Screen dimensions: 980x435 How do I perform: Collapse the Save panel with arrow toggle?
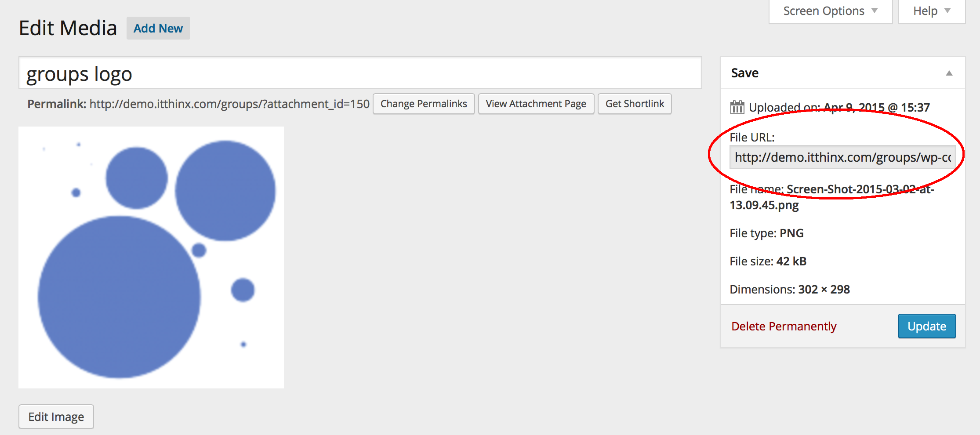tap(949, 73)
